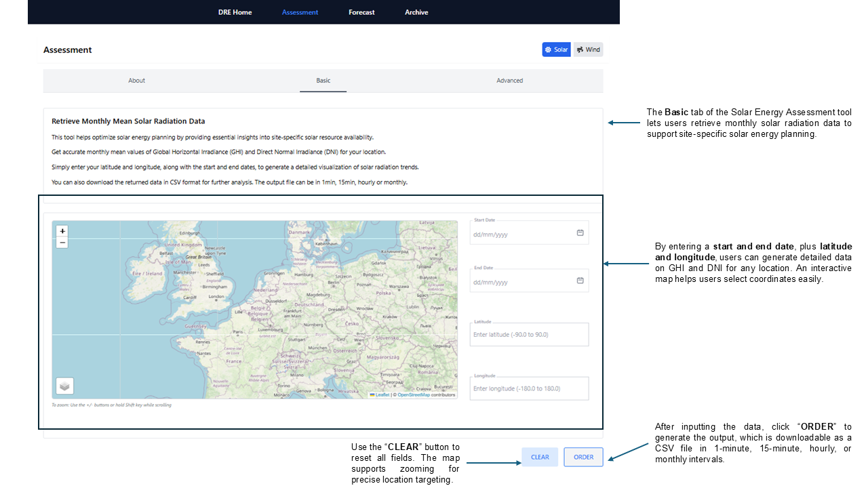Open Forecast from the top navigation

pyautogui.click(x=361, y=12)
